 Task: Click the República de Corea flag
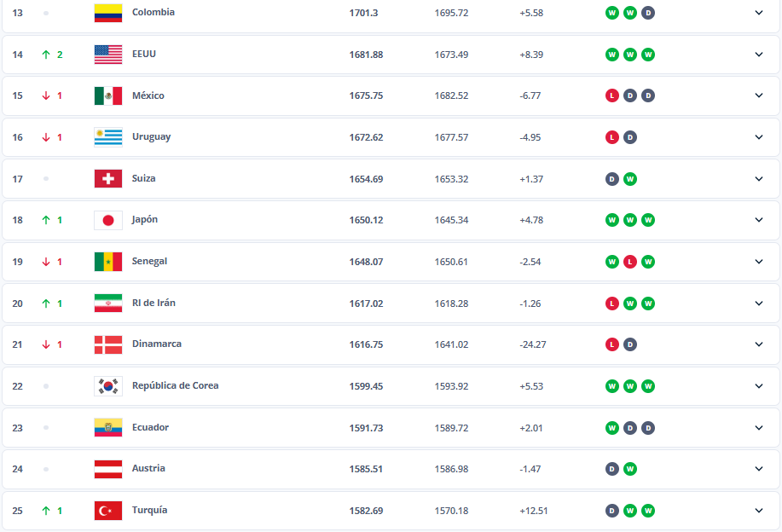point(108,386)
